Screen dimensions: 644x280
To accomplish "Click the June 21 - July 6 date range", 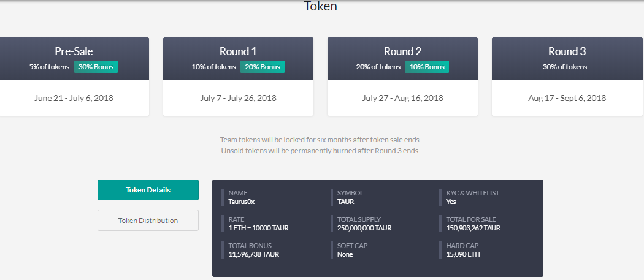I will click(74, 98).
